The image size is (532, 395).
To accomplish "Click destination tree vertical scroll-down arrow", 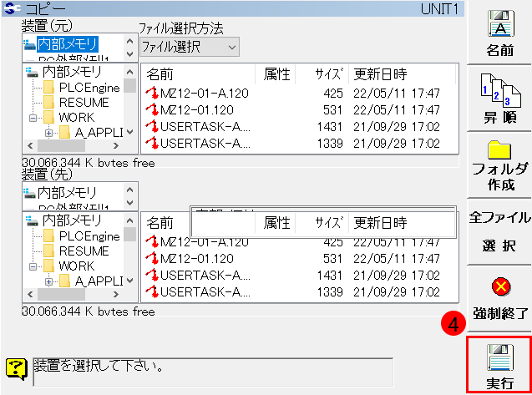I will point(130,281).
